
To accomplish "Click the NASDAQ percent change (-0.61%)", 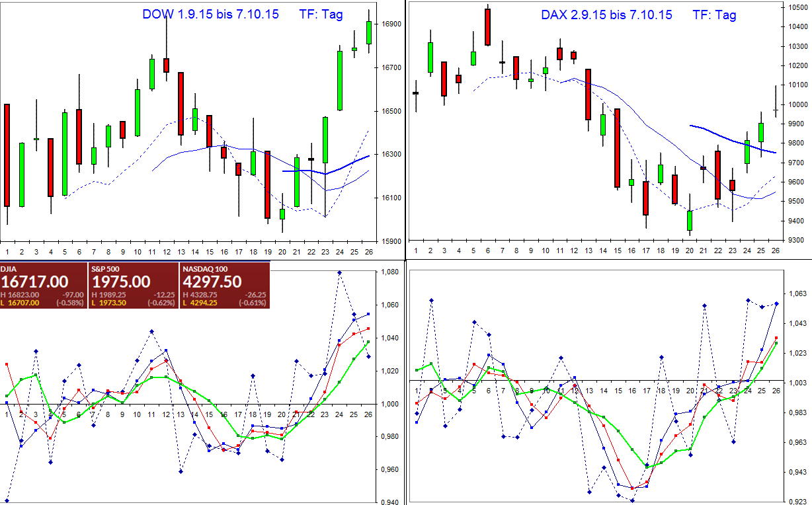I will (x=253, y=303).
